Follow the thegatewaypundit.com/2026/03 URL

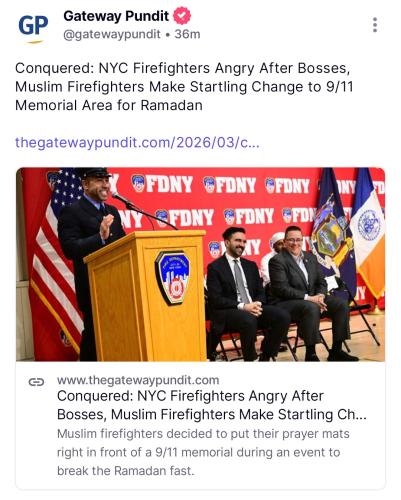click(x=137, y=143)
